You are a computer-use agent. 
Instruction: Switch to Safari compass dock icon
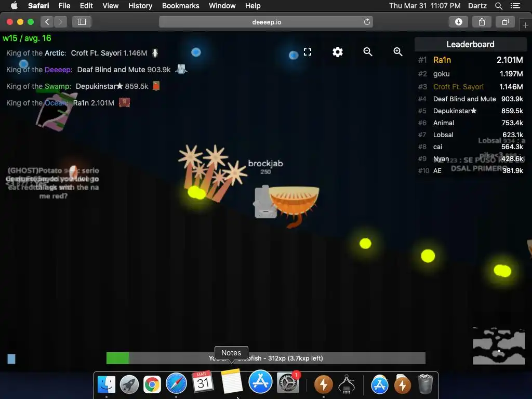[176, 383]
